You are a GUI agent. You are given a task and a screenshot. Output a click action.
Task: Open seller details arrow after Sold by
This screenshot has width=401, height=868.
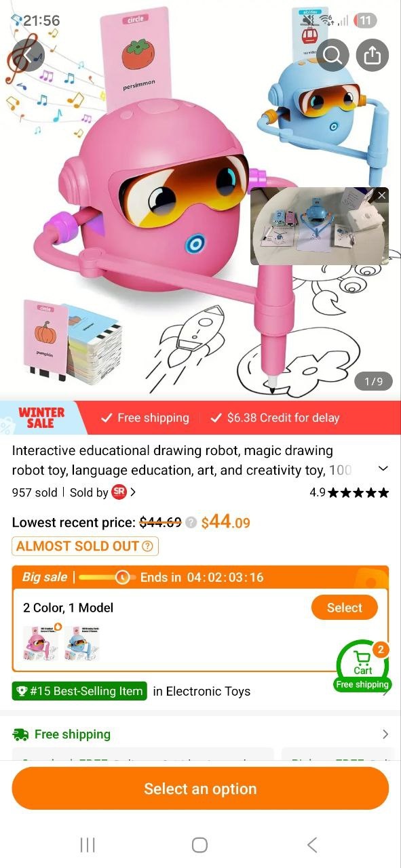click(133, 492)
